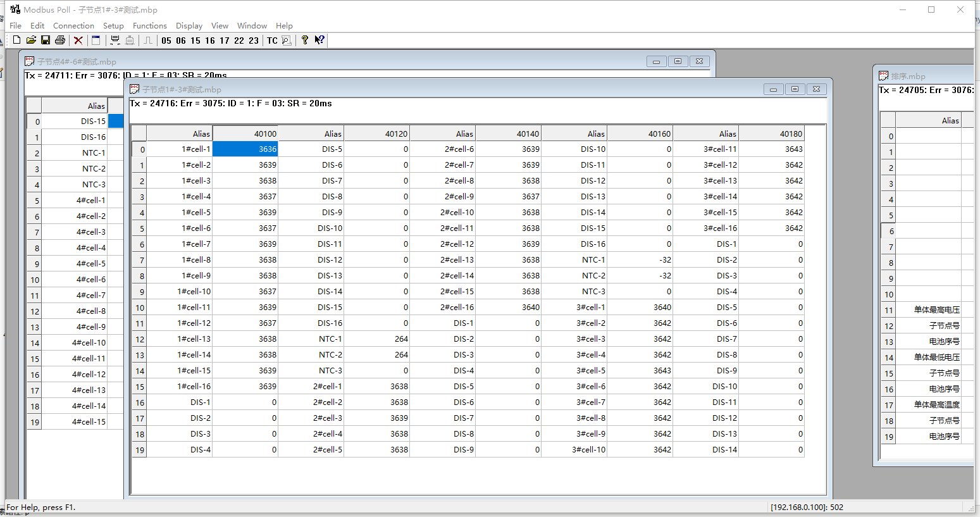Maximize the 子节点1#-3#测试.mbp child window
The width and height of the screenshot is (980, 517).
pyautogui.click(x=795, y=89)
